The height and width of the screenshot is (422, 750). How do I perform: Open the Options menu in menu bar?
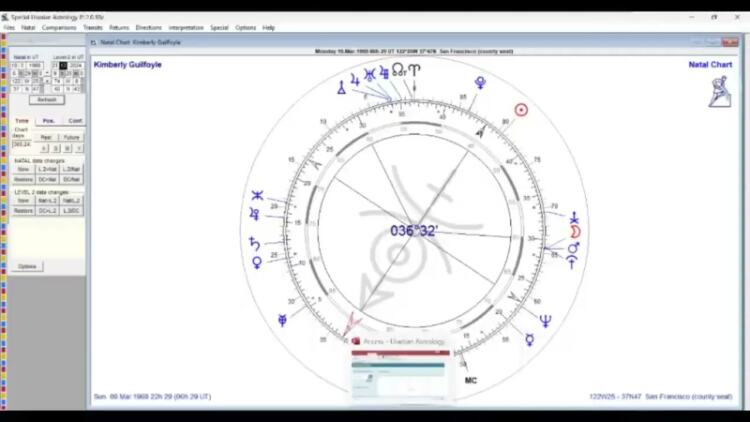[245, 28]
